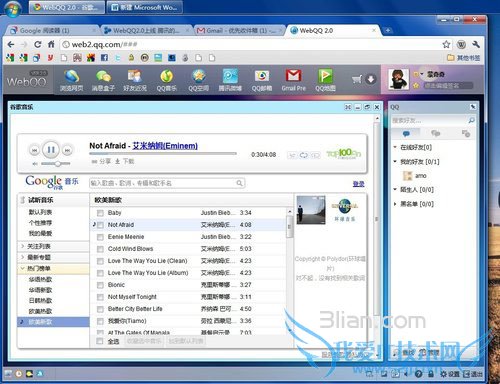Switch to Google 阅读器 (1) browser tab

(52, 31)
